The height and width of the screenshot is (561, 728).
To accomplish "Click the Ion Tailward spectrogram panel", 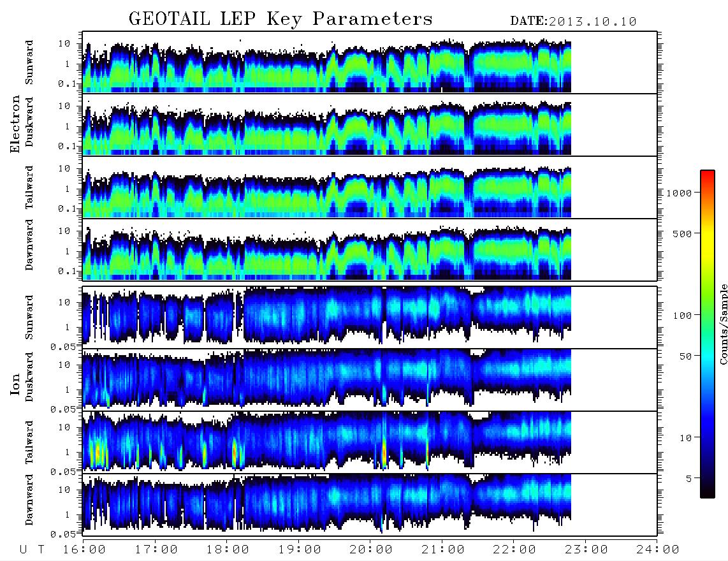I will (370, 442).
